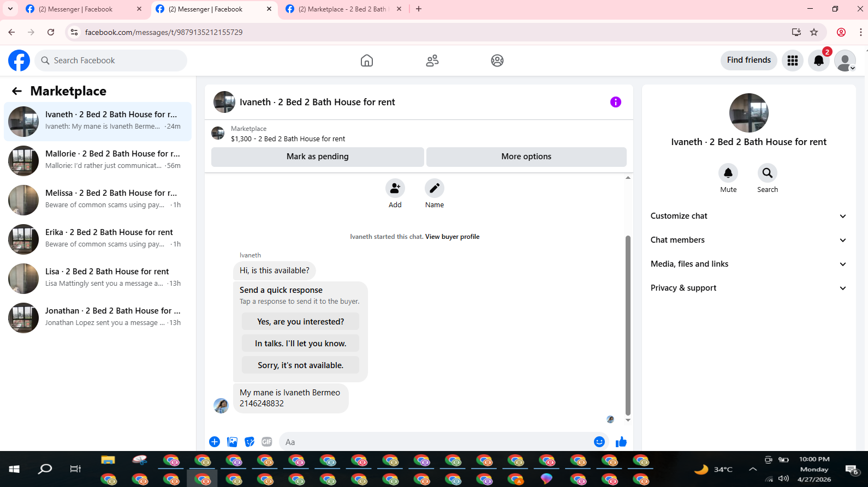Open Mallorie conversation in the list

click(x=98, y=160)
